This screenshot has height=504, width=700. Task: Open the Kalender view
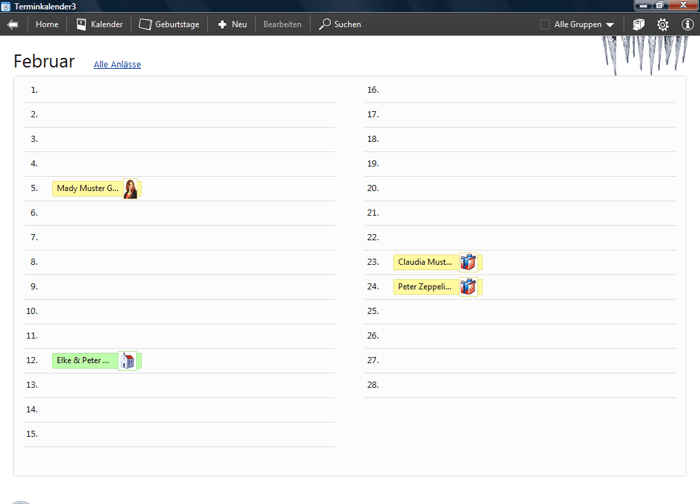tap(99, 24)
